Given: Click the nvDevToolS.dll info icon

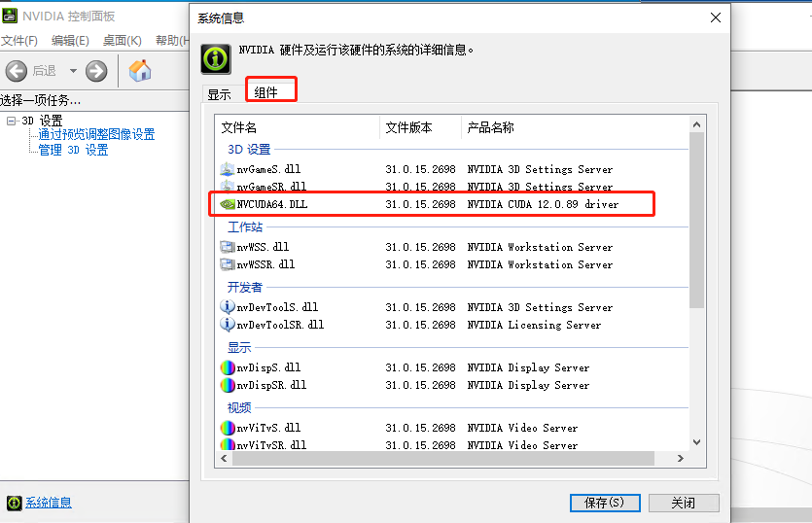Looking at the screenshot, I should coord(227,307).
